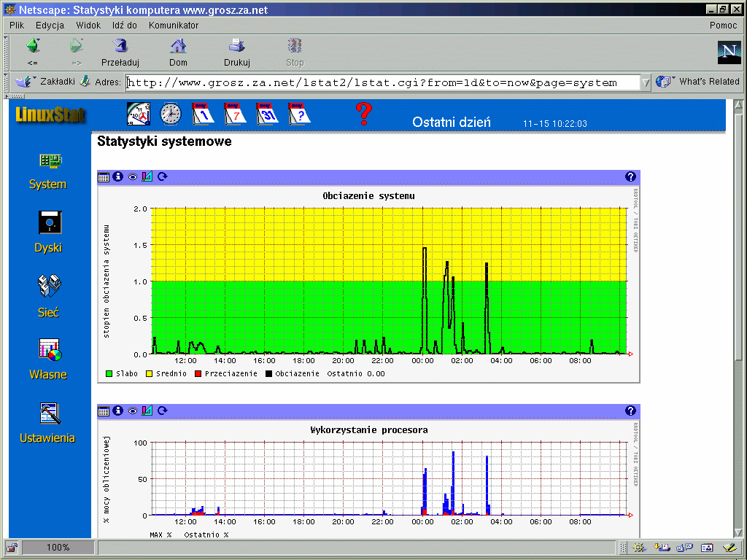Toggle eye icon on Obciazenie systemu graph
This screenshot has height=560, width=747.
click(x=133, y=176)
